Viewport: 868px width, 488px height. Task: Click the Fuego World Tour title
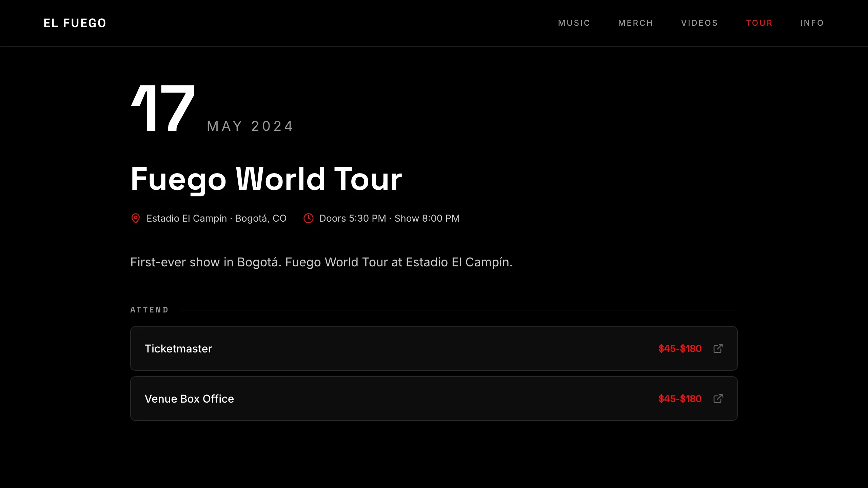(x=266, y=179)
